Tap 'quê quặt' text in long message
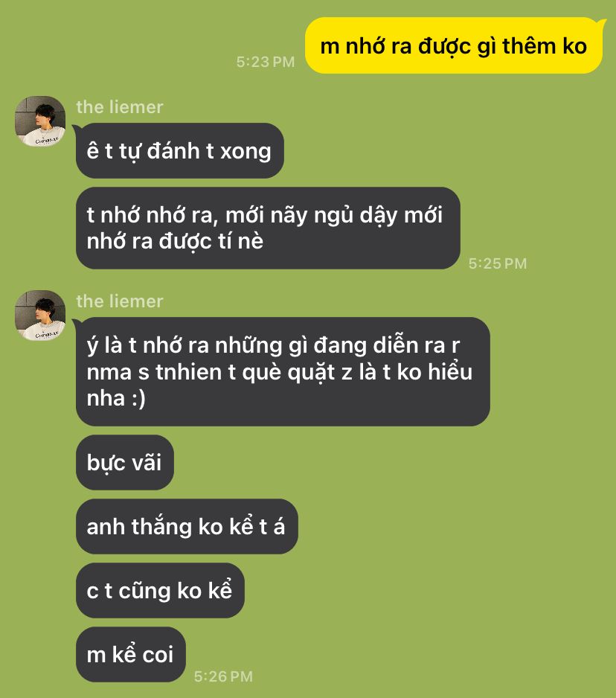Screen dimensions: 616x698 click(x=289, y=372)
